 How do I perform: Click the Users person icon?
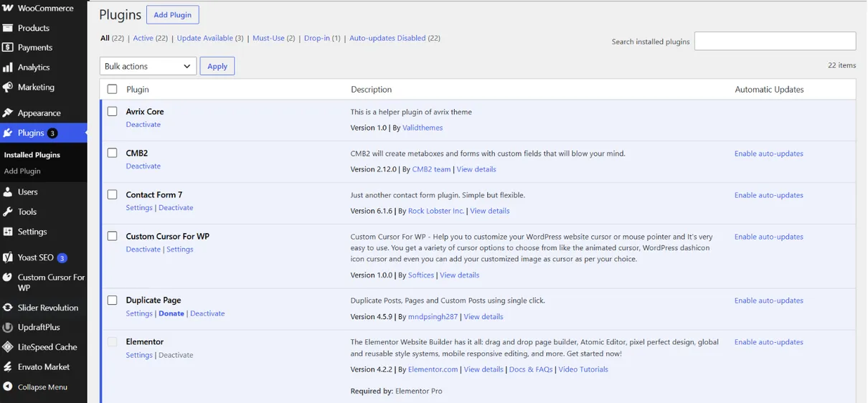[8, 192]
